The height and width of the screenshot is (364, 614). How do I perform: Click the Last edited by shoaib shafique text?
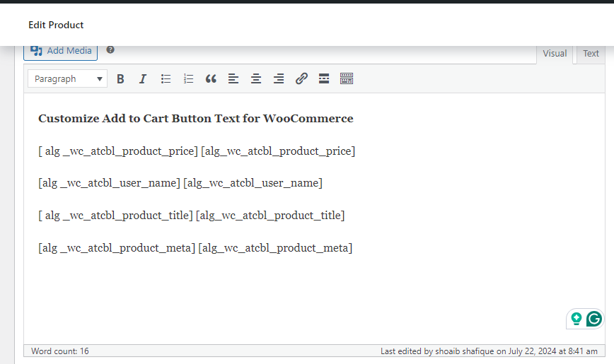click(x=489, y=351)
